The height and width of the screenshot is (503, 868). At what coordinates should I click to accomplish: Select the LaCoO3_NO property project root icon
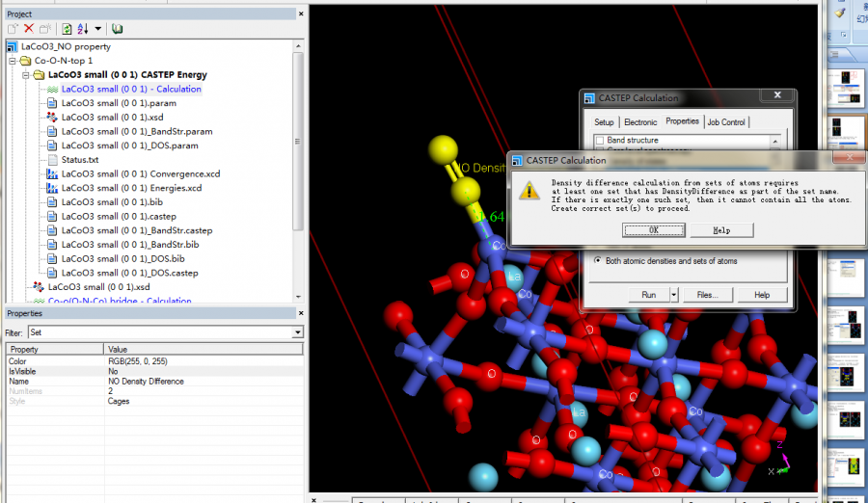pyautogui.click(x=12, y=46)
